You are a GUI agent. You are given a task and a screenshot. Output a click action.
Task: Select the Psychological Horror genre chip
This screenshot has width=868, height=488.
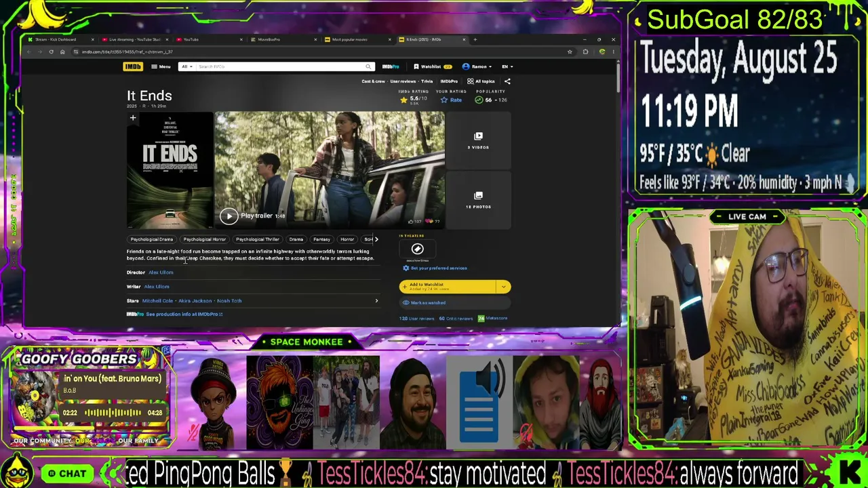(x=204, y=239)
